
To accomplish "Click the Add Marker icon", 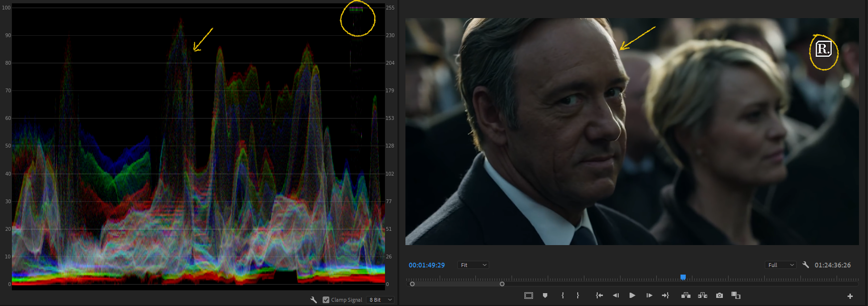I will tap(545, 296).
